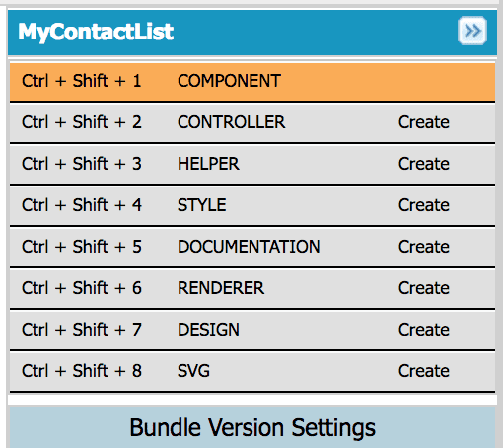Viewport: 503px width, 448px height.
Task: Select the RENDERER row label
Action: coord(221,288)
